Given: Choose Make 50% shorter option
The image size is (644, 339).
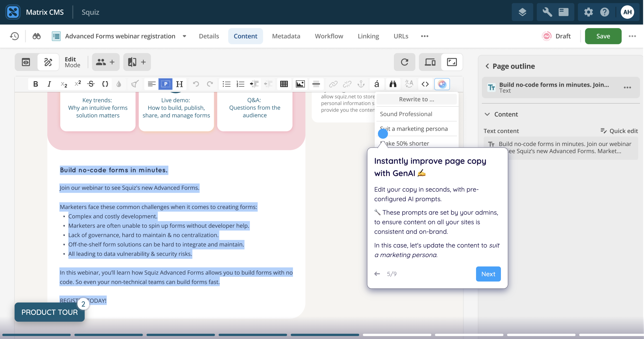Looking at the screenshot, I should click(417, 143).
